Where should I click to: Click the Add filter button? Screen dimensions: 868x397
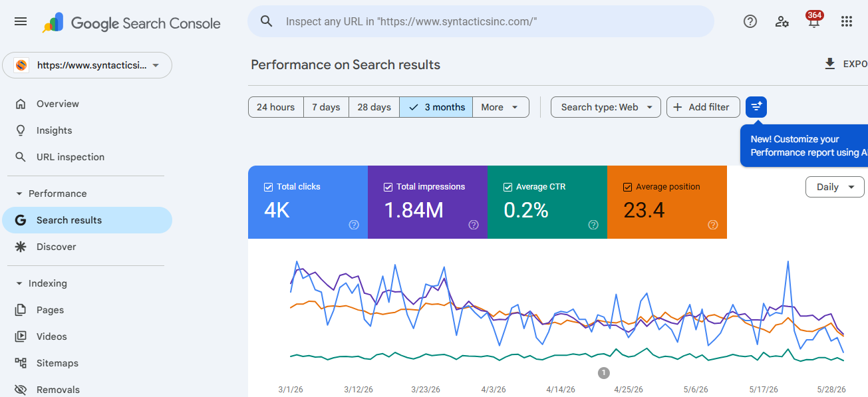[x=703, y=107]
